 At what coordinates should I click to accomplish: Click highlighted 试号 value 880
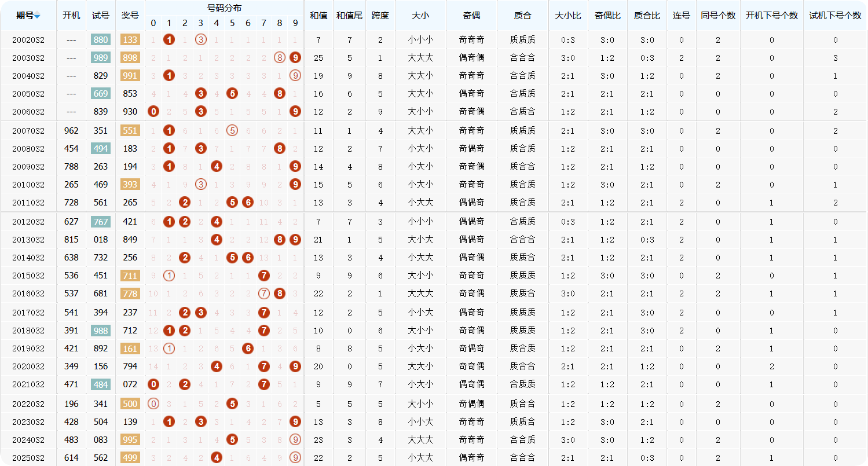[x=101, y=40]
